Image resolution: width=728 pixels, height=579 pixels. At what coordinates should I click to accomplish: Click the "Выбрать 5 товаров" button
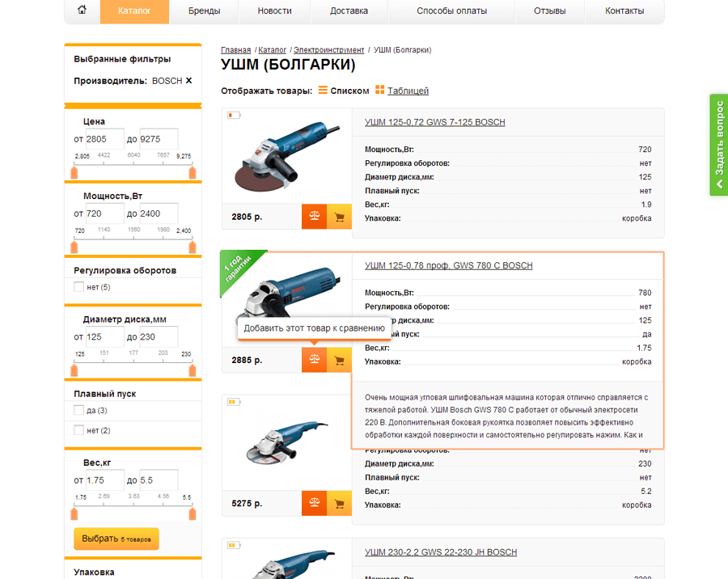pyautogui.click(x=116, y=539)
